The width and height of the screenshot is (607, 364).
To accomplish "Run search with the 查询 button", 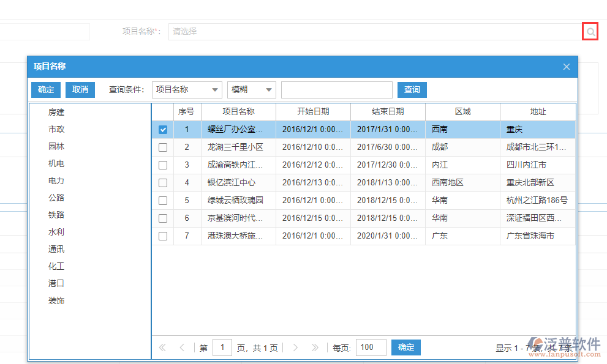I will pyautogui.click(x=412, y=90).
